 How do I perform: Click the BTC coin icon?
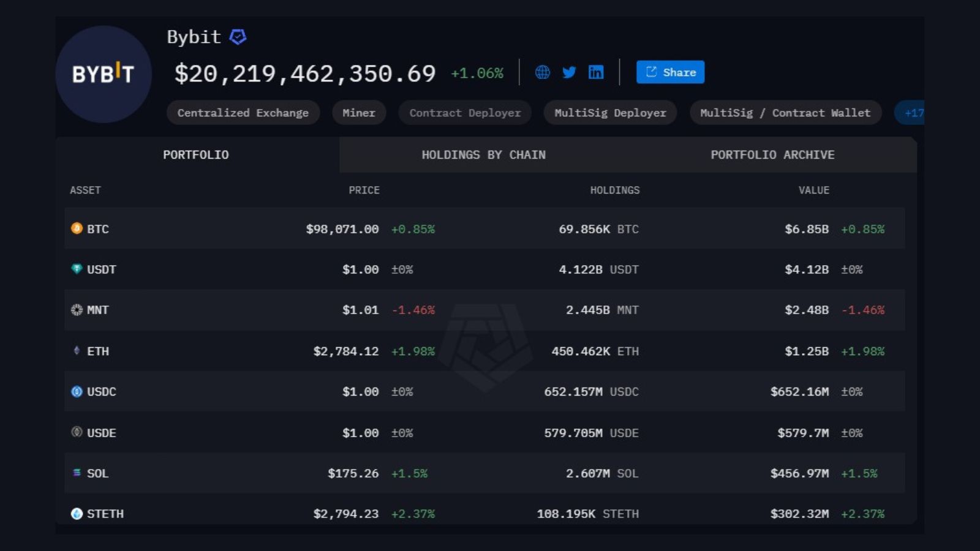[x=77, y=228]
